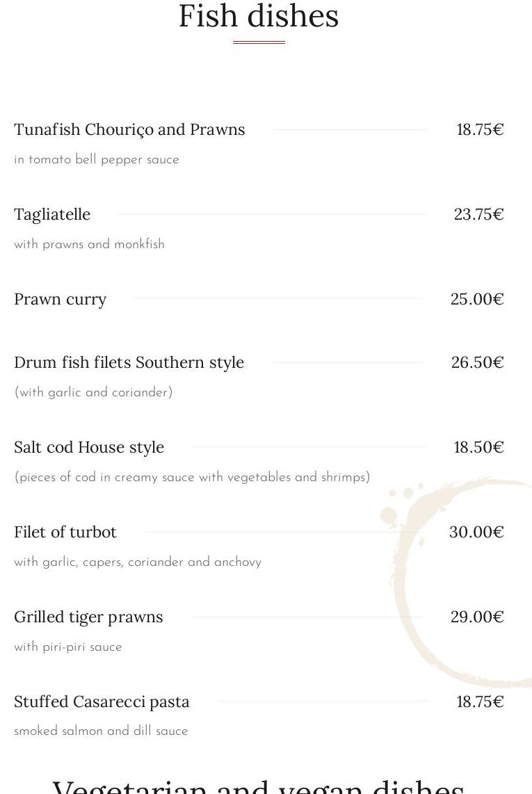Click the creamy sauce with vegetables description
This screenshot has height=794, width=532.
(x=192, y=478)
